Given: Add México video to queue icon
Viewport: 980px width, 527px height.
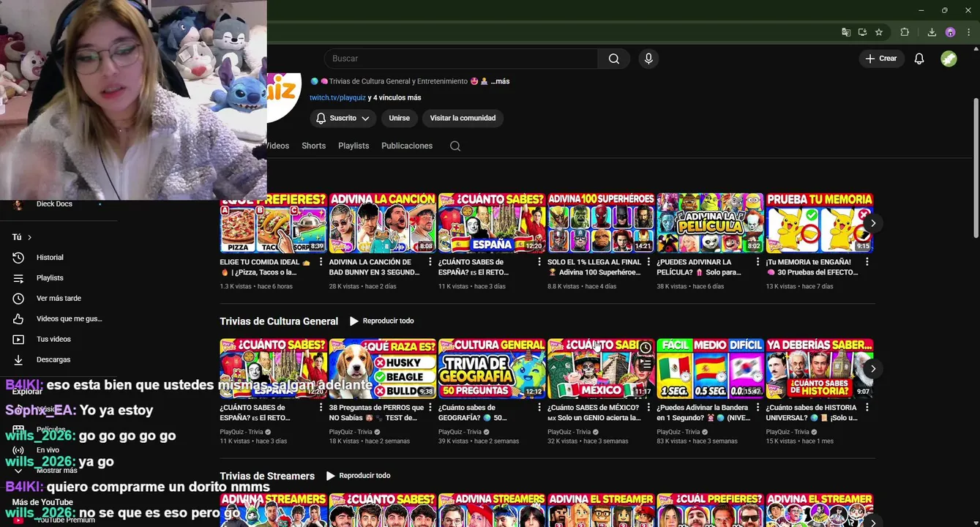Looking at the screenshot, I should point(645,364).
